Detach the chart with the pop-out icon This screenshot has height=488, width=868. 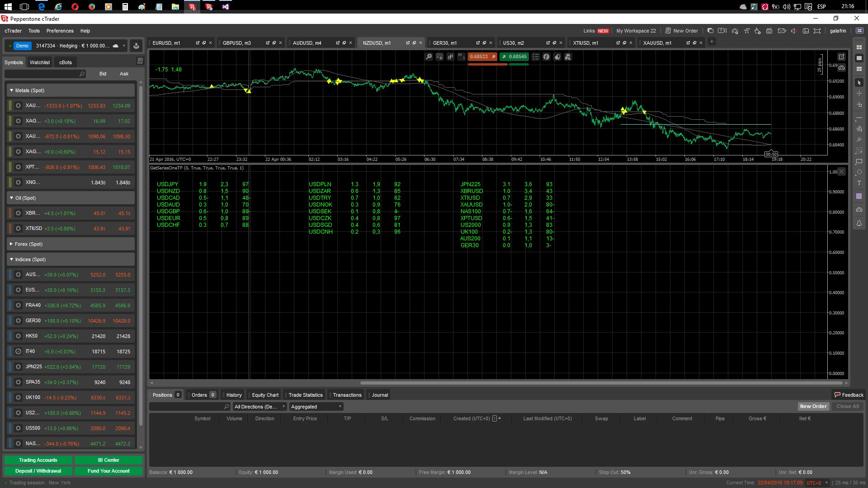point(841,57)
